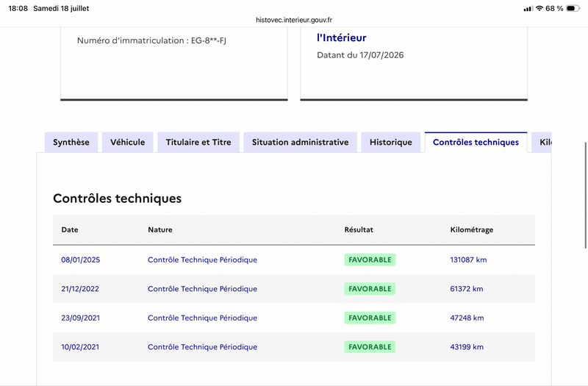The width and height of the screenshot is (588, 386).
Task: Click the FAVORABLE badge for 21/12/2022
Action: pos(370,289)
